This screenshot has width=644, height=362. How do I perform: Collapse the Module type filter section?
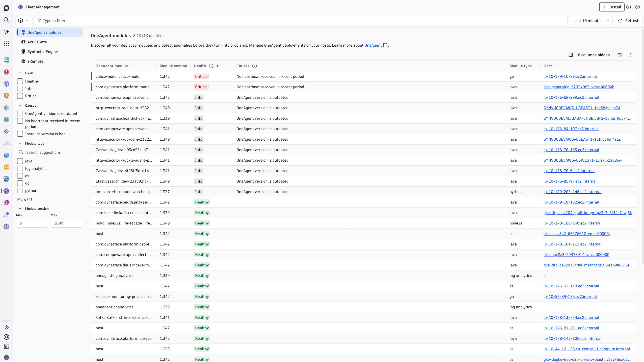(20, 143)
